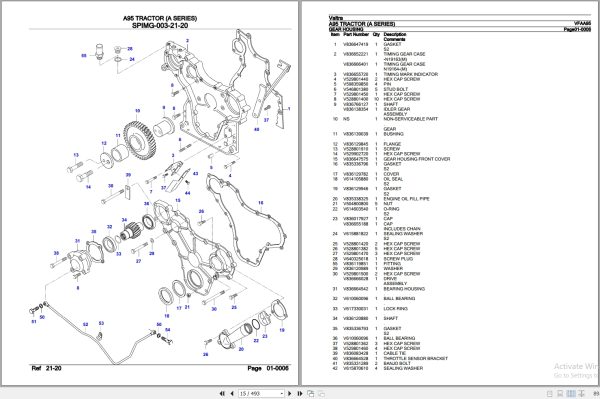Select single page view icon in status bar
This screenshot has width=600, height=399.
point(549,393)
